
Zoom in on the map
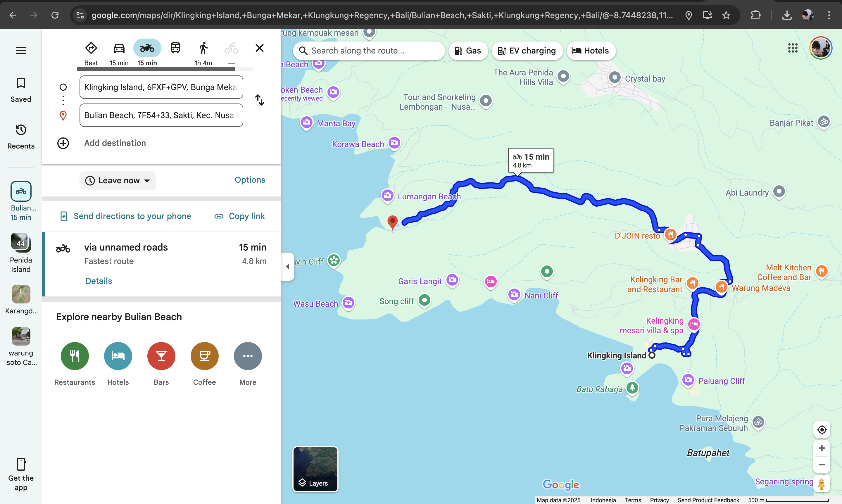822,448
